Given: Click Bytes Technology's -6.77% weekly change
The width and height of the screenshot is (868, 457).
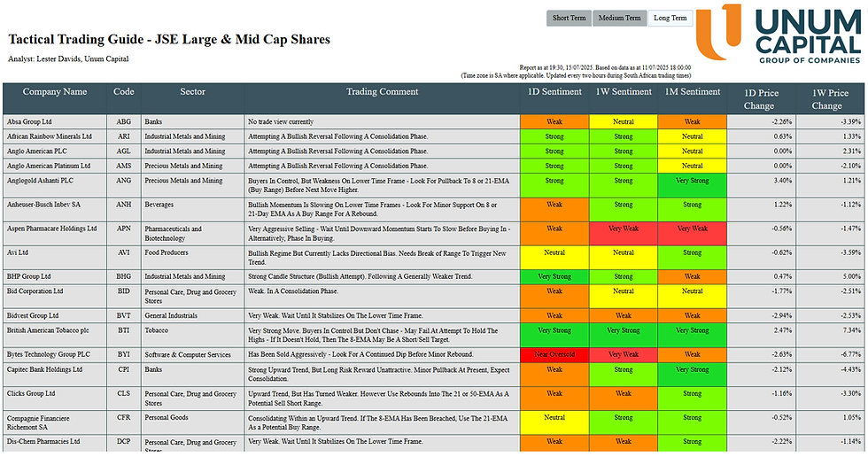Looking at the screenshot, I should click(x=851, y=354).
